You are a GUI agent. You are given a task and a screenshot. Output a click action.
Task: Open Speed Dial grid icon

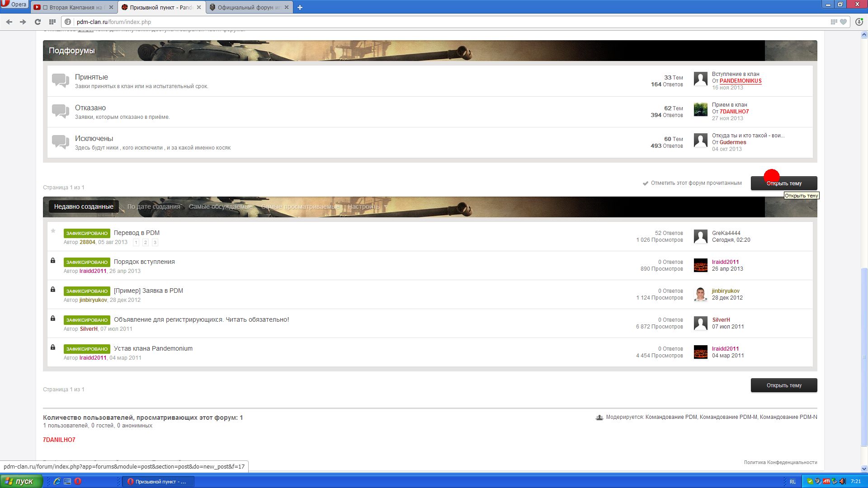click(x=52, y=22)
